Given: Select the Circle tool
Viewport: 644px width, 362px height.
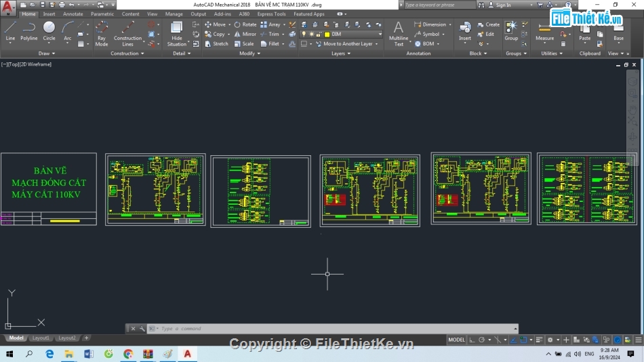Looking at the screenshot, I should (x=49, y=31).
